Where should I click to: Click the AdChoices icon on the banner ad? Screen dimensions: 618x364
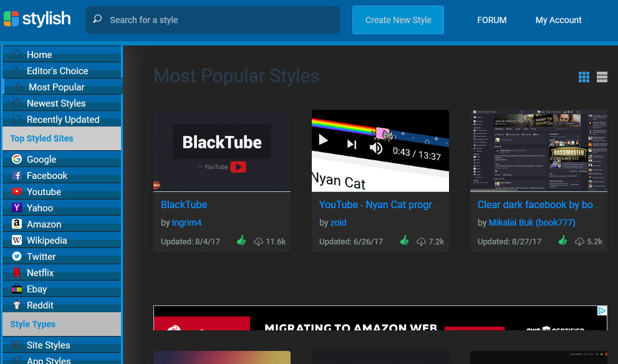[x=602, y=311]
